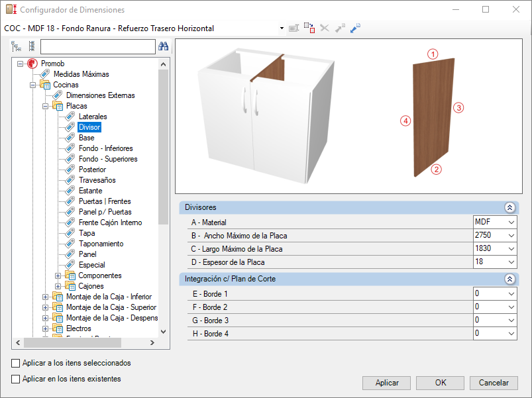Collapse the Divisores section
The width and height of the screenshot is (532, 398).
pyautogui.click(x=509, y=207)
